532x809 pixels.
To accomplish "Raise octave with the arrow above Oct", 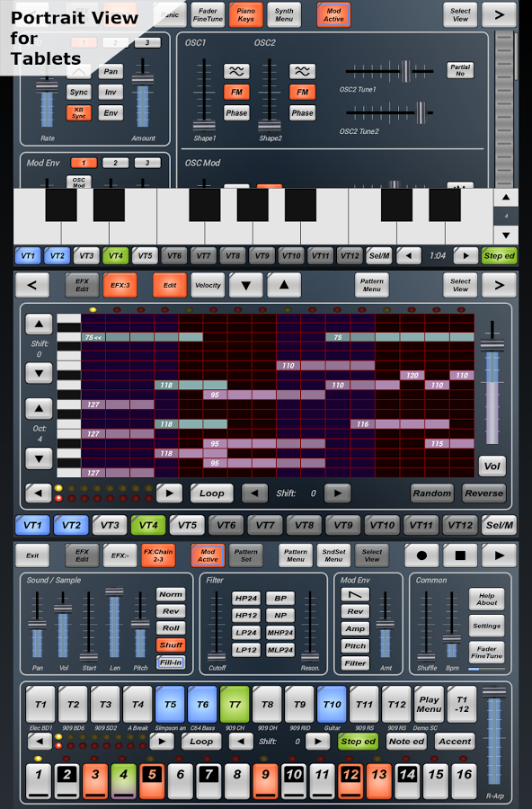I will pyautogui.click(x=40, y=409).
